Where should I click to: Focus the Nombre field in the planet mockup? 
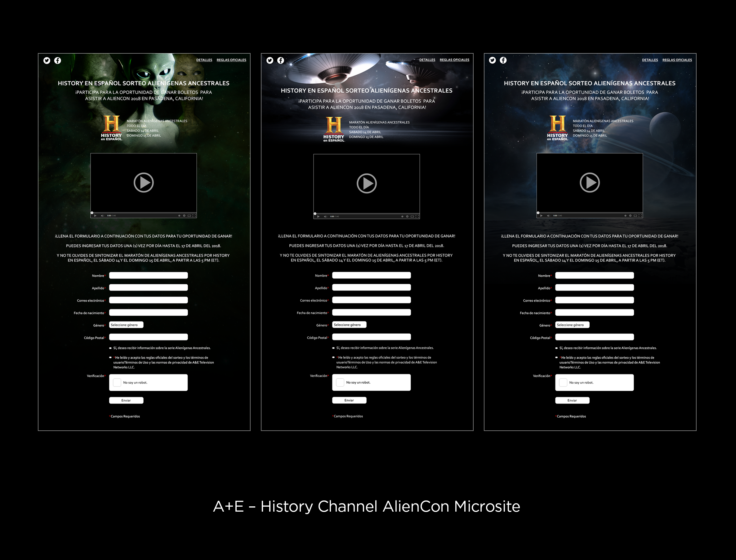tap(594, 275)
